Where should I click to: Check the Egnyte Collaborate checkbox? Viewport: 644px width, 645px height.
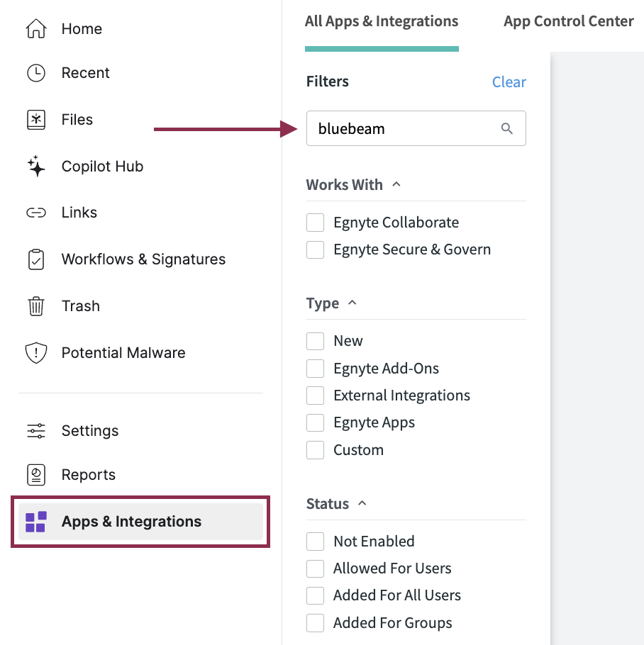click(x=315, y=223)
